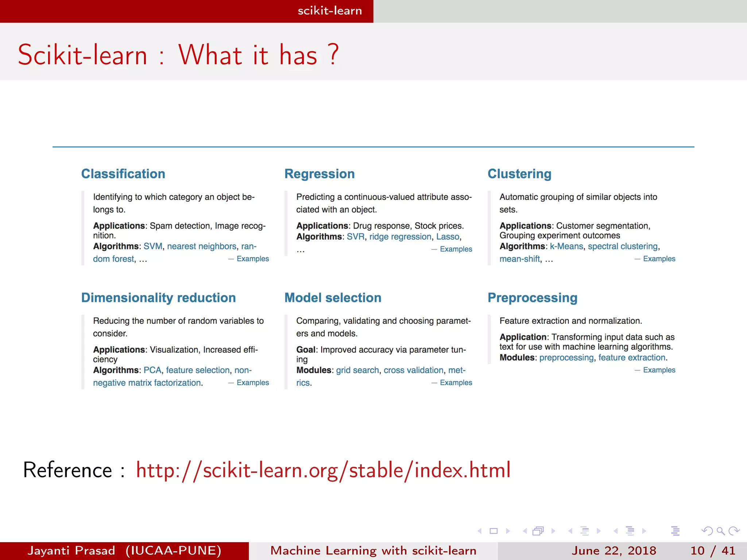The width and height of the screenshot is (747, 560).
Task: Click the preprocessing module link
Action: [x=566, y=358]
